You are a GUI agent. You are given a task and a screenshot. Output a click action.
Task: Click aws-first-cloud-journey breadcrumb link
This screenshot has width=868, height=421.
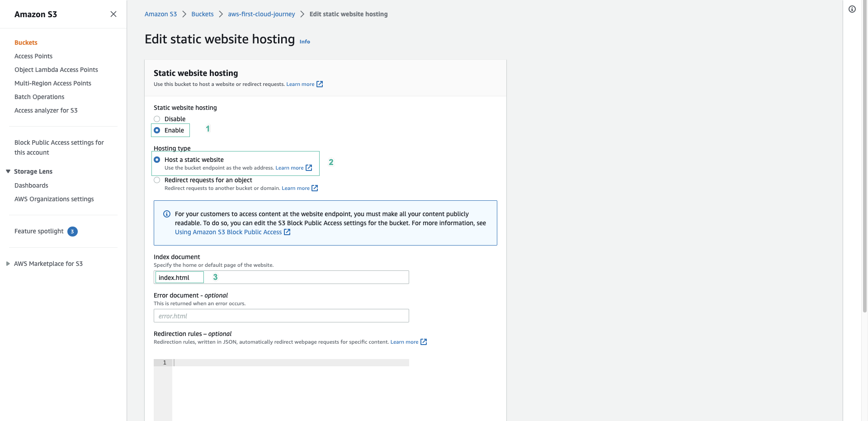261,14
